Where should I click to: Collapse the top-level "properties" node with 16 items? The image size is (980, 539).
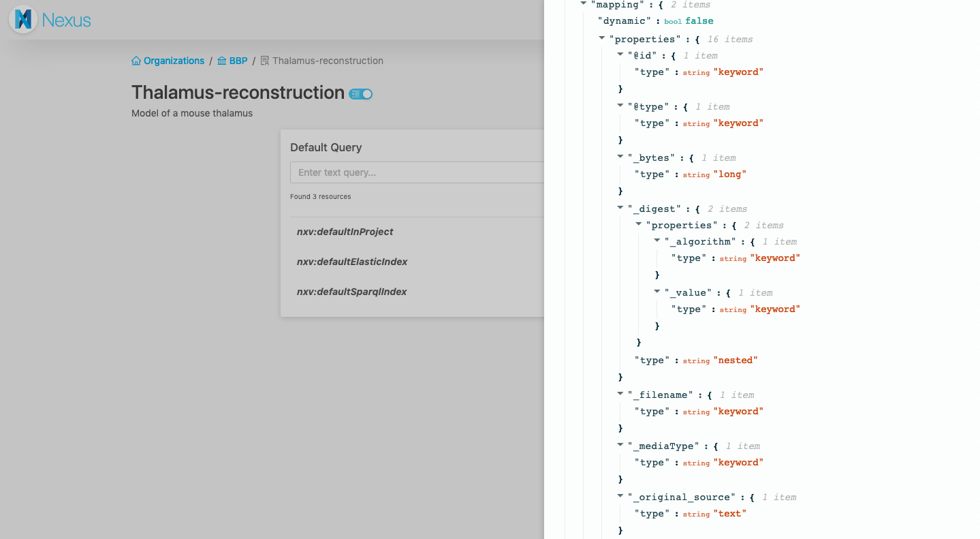pyautogui.click(x=602, y=39)
